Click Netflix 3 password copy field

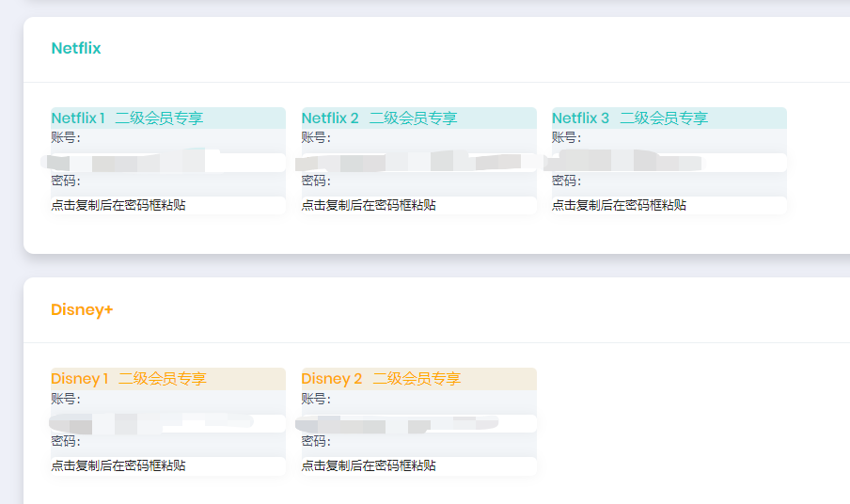pyautogui.click(x=669, y=205)
